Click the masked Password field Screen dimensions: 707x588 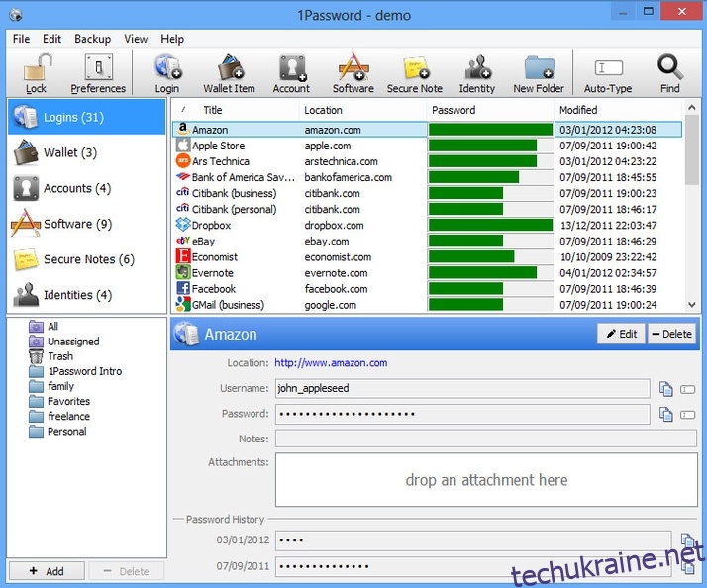(x=462, y=414)
